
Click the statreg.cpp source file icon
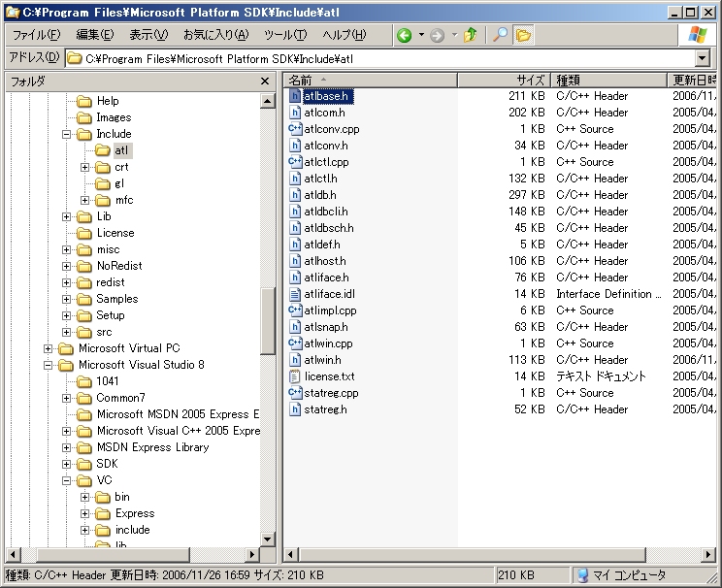point(295,393)
